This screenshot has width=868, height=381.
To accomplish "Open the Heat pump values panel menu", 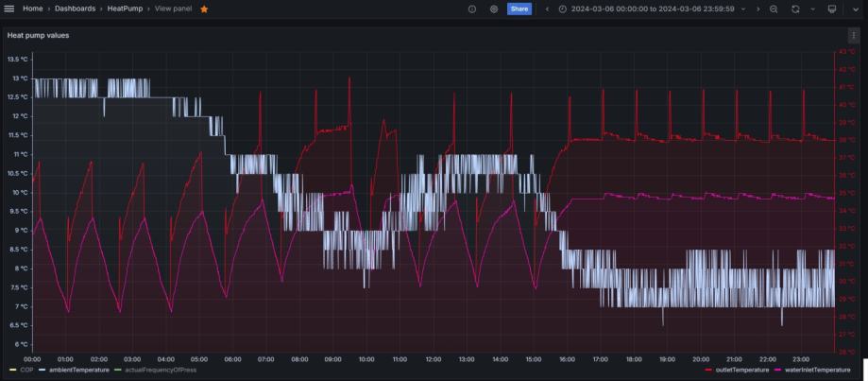I will tap(853, 35).
